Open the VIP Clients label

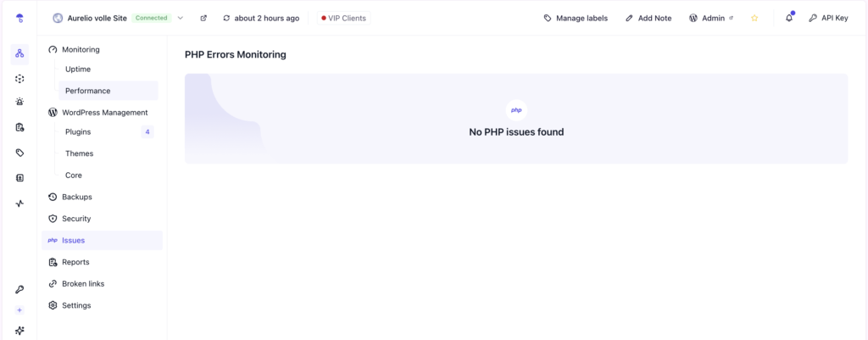pos(343,18)
